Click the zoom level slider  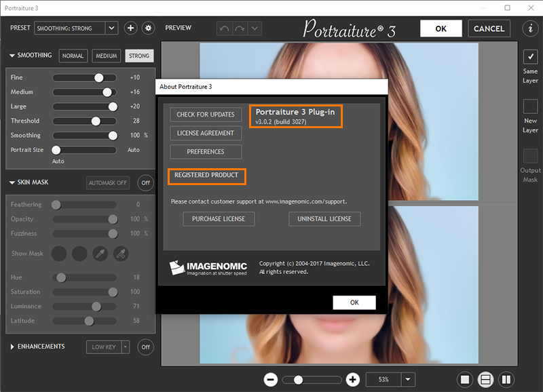tap(312, 380)
